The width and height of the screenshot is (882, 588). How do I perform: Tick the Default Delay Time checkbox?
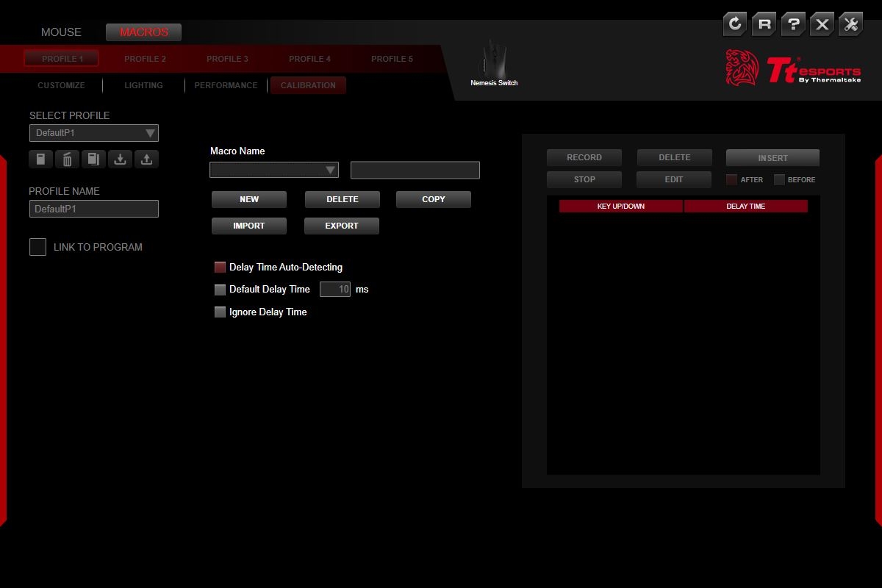(220, 290)
